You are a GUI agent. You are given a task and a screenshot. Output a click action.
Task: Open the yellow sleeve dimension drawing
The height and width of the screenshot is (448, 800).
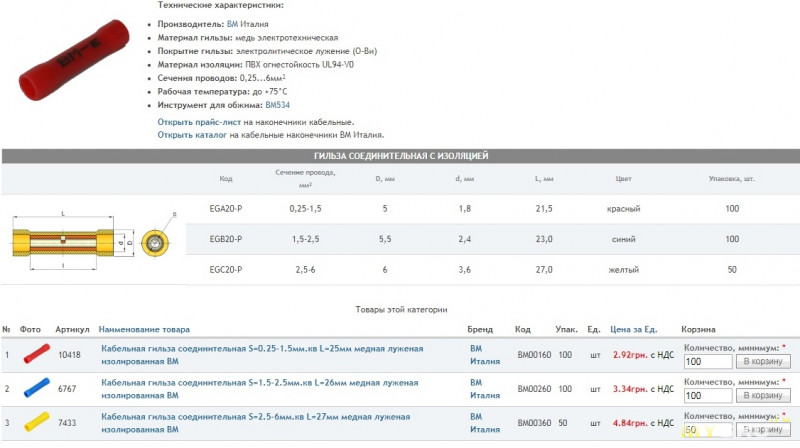pos(92,241)
